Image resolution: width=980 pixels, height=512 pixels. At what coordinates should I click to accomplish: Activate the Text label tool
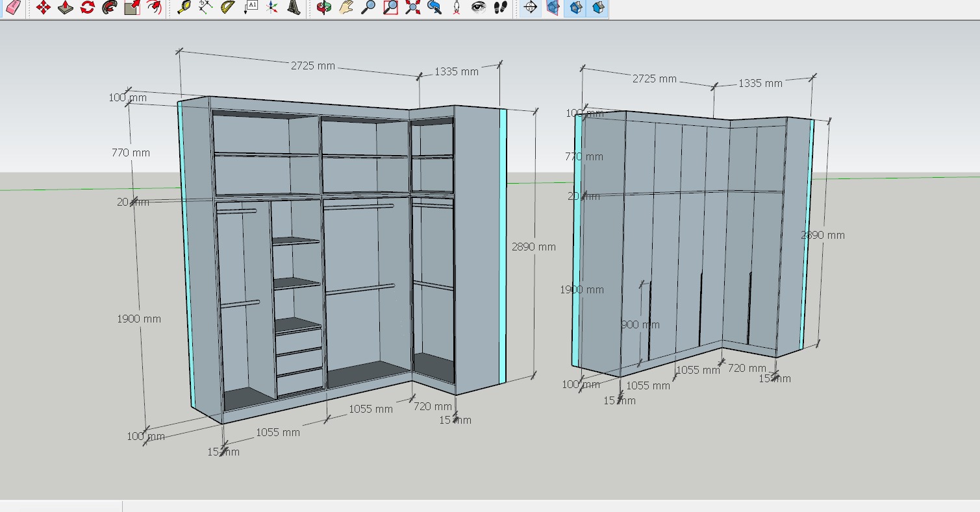click(251, 7)
